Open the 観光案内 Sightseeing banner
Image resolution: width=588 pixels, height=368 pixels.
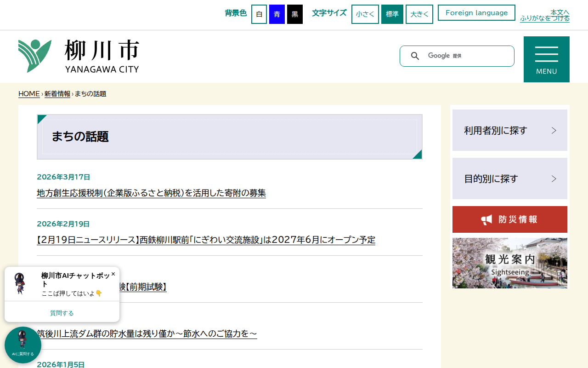click(x=510, y=263)
